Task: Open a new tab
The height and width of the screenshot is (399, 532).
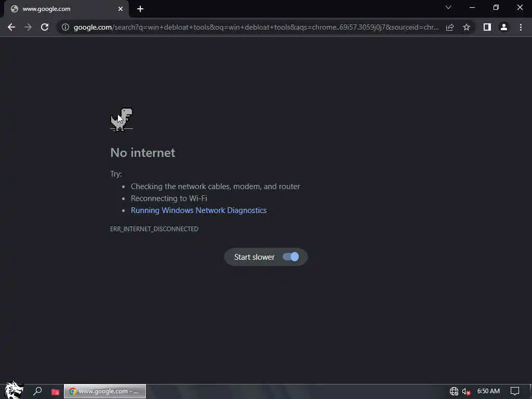Action: 140,9
